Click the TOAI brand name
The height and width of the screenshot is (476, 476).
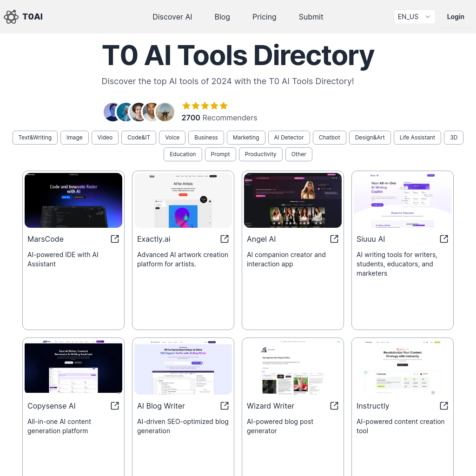[x=33, y=17]
